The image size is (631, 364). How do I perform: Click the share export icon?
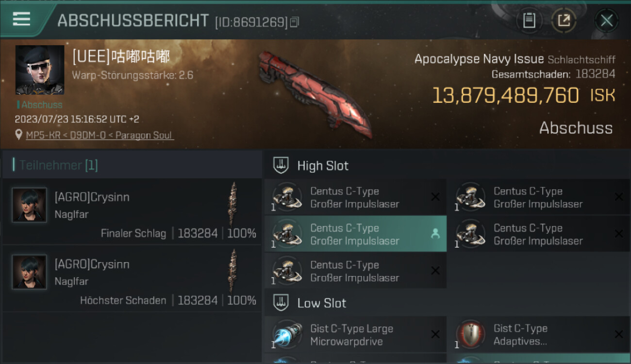click(x=564, y=20)
